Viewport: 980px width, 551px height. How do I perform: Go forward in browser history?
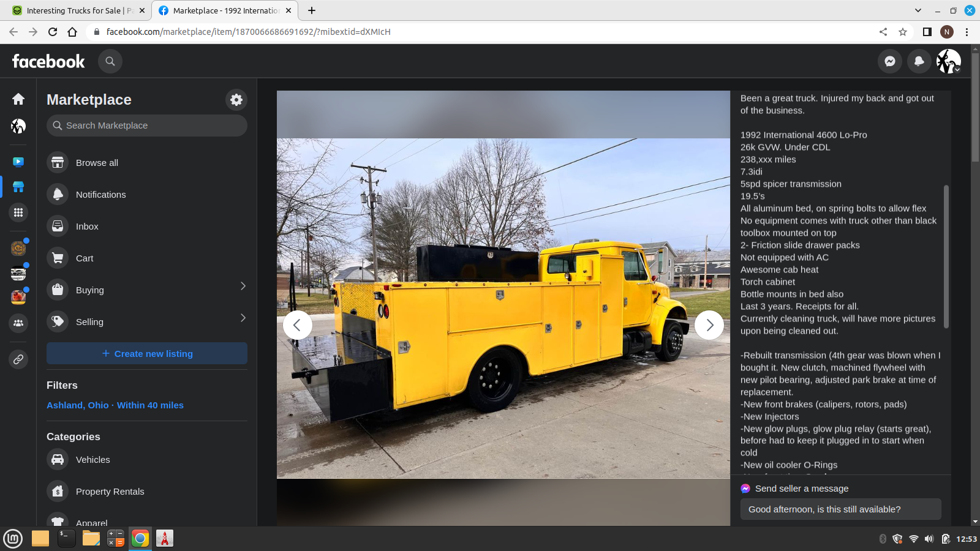[33, 32]
